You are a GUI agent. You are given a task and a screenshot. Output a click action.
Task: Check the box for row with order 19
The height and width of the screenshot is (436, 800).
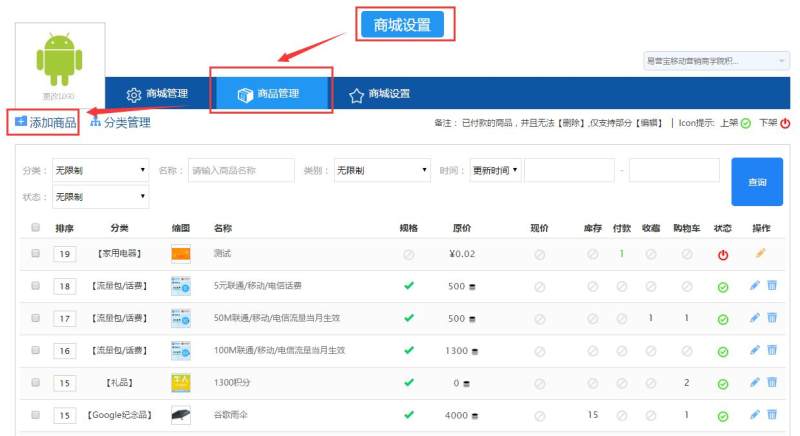(x=35, y=255)
